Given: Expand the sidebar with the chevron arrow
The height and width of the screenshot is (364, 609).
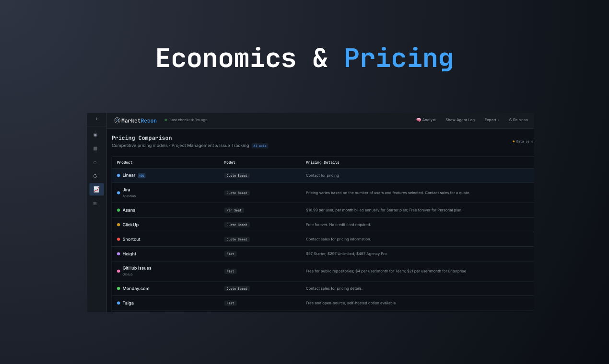Looking at the screenshot, I should (96, 119).
